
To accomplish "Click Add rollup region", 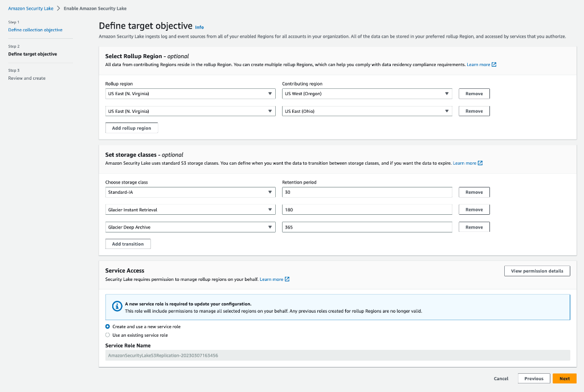I will click(x=131, y=128).
